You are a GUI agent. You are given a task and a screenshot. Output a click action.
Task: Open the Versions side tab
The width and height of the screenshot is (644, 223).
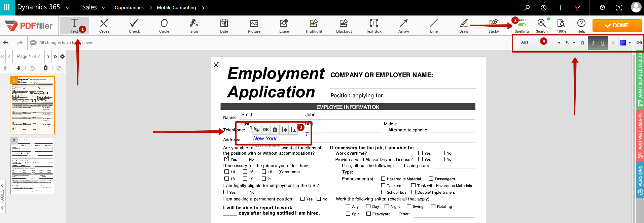pyautogui.click(x=640, y=180)
